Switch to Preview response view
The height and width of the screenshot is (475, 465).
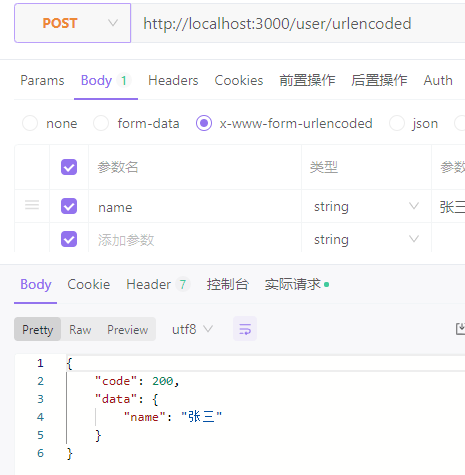coord(127,329)
